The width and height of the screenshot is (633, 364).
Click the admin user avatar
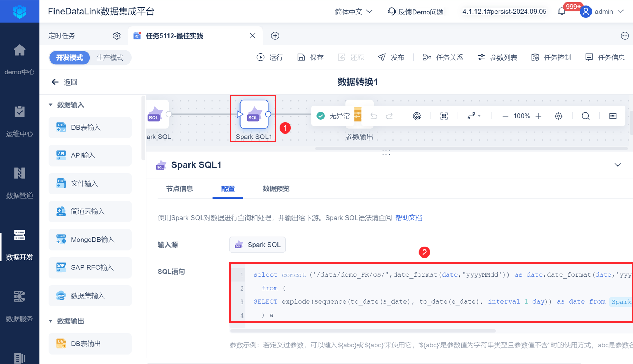tap(586, 12)
